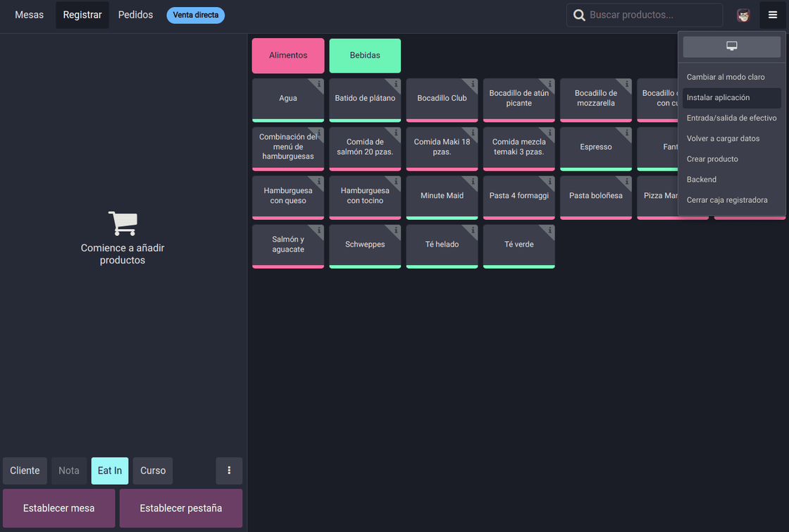Click the customer display monitor icon
The image size is (789, 532).
click(x=732, y=47)
